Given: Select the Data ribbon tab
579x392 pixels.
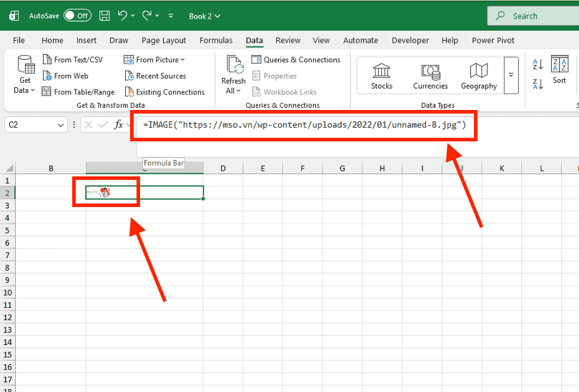Looking at the screenshot, I should click(254, 40).
